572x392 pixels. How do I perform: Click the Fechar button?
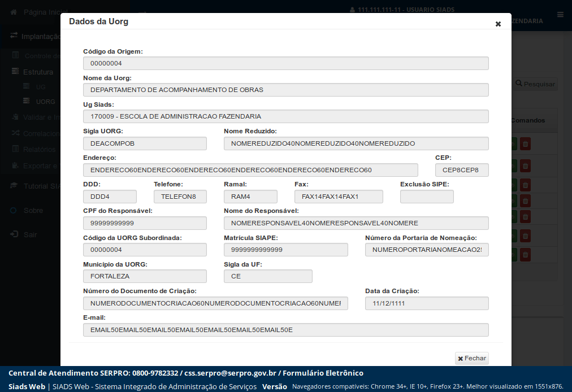[472, 358]
